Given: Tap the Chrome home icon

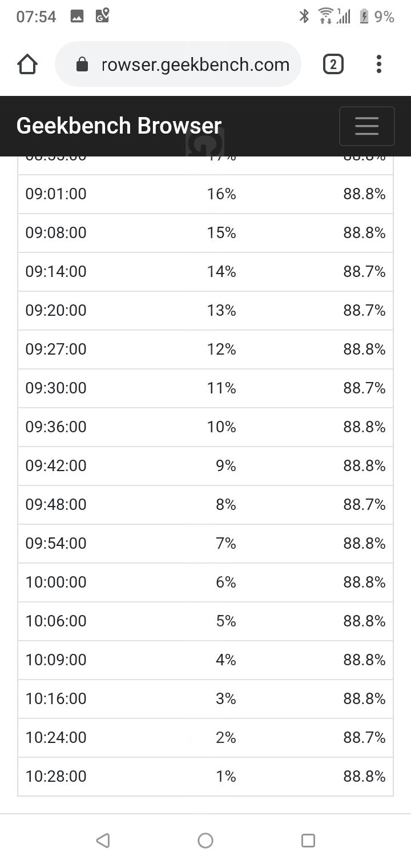Looking at the screenshot, I should pos(27,65).
